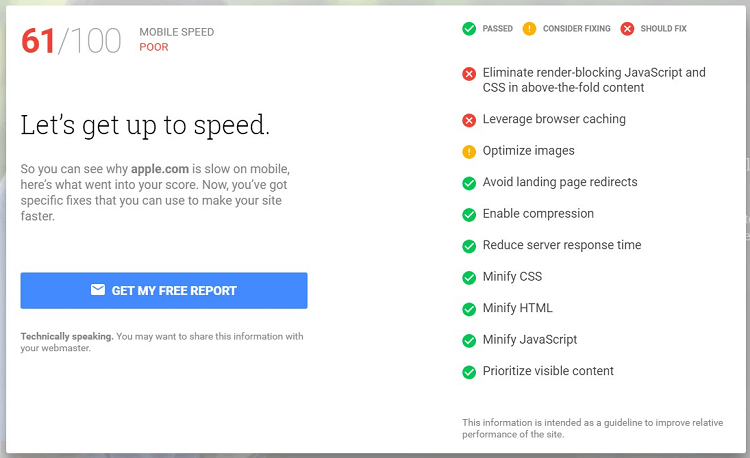Click the MOBILE SPEED label
This screenshot has height=458, width=750.
click(x=176, y=32)
